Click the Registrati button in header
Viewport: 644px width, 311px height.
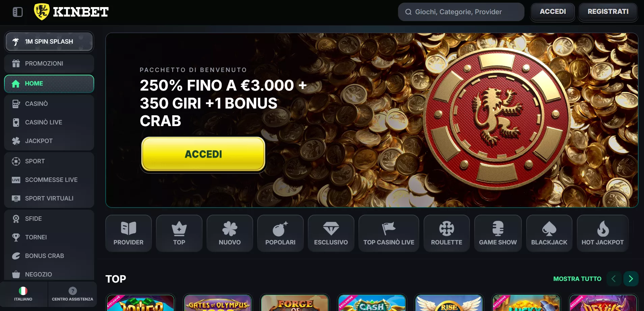coord(608,12)
